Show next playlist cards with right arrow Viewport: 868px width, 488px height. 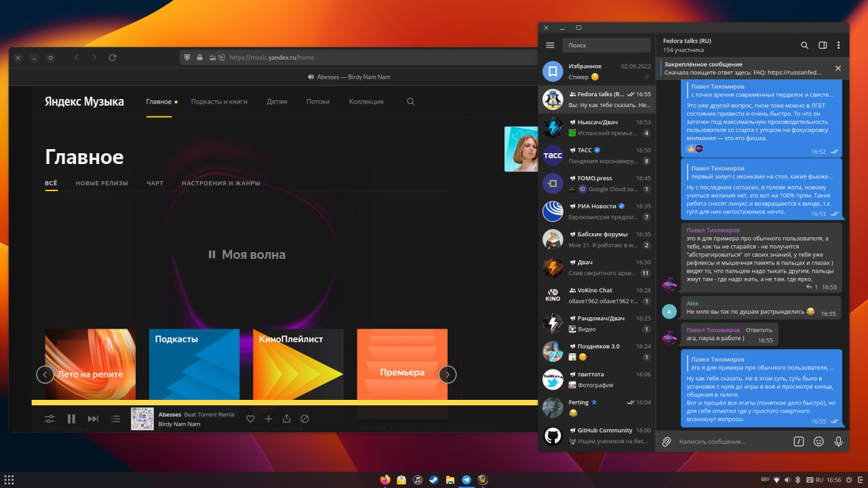448,374
